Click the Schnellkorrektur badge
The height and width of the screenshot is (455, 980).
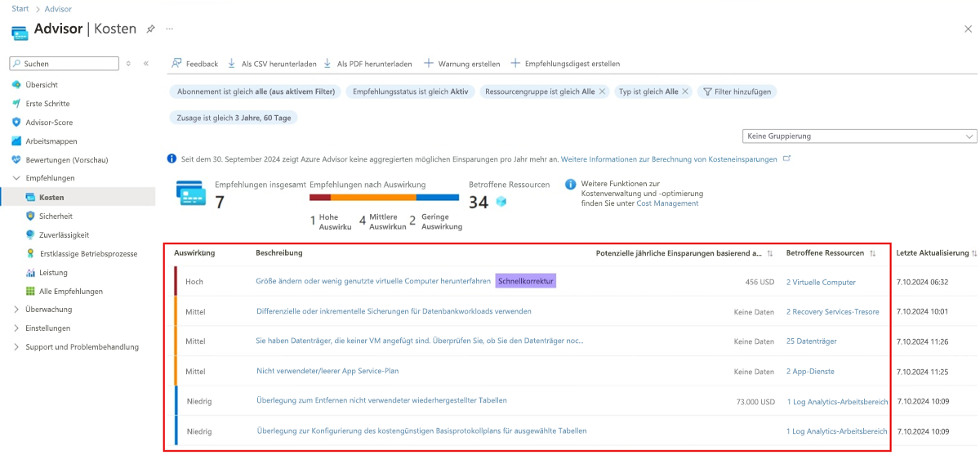pyautogui.click(x=525, y=281)
